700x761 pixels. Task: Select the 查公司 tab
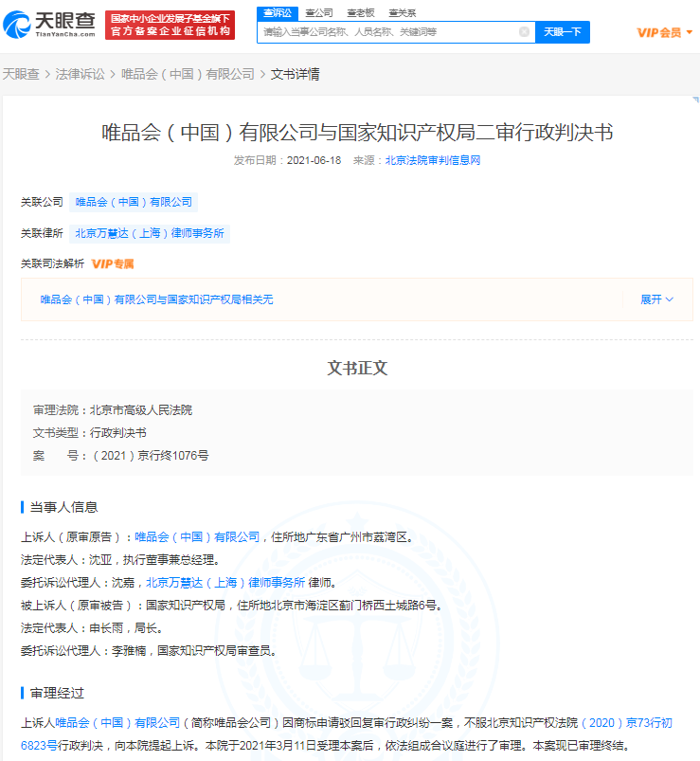[x=318, y=13]
